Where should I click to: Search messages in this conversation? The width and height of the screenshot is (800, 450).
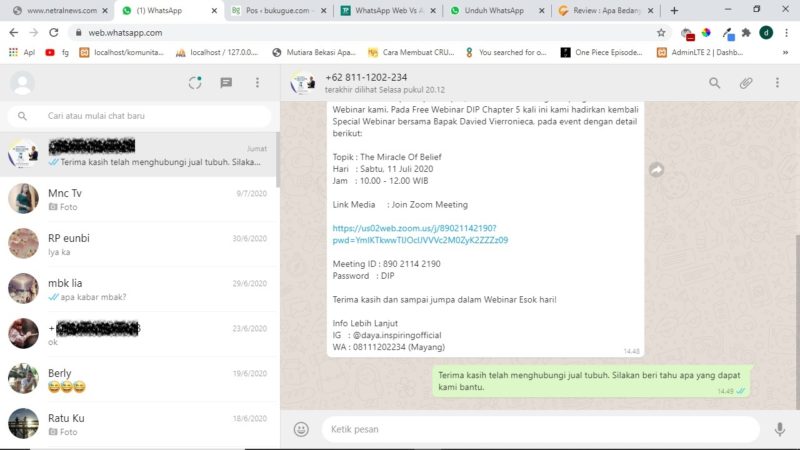[714, 83]
